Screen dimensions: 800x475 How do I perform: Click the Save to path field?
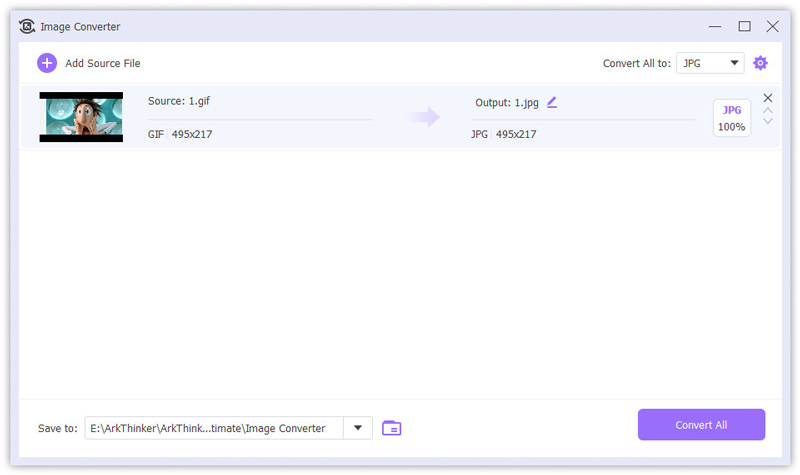[214, 428]
